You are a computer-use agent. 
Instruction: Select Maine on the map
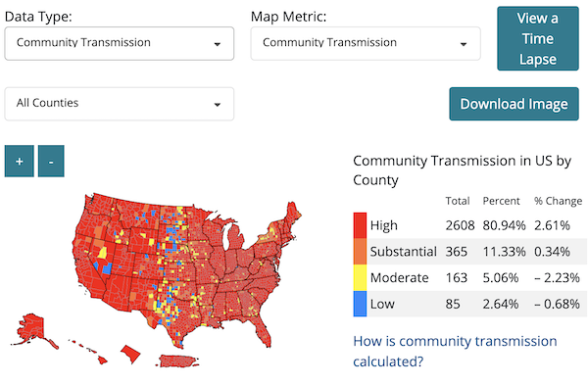coord(293,214)
